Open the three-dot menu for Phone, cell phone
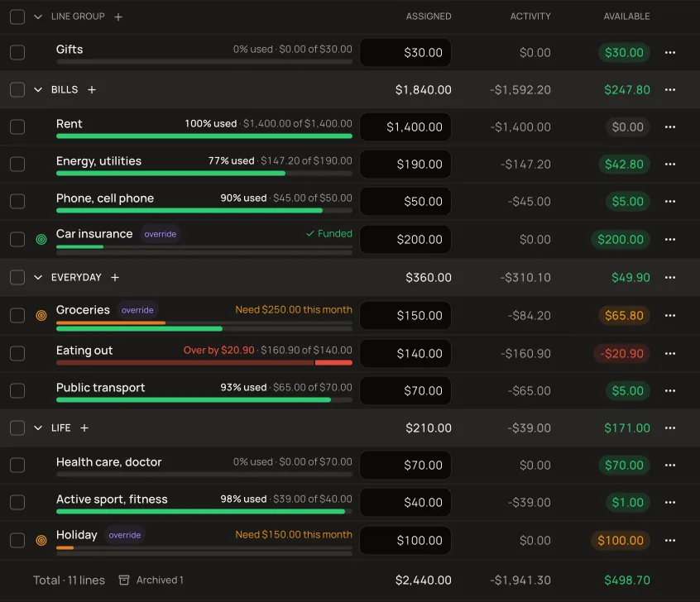Image resolution: width=700 pixels, height=602 pixels. (669, 201)
